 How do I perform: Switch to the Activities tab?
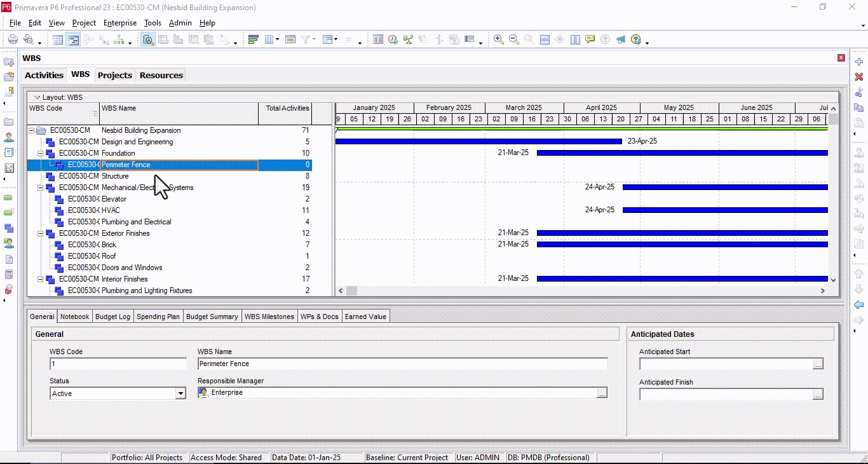[x=44, y=75]
